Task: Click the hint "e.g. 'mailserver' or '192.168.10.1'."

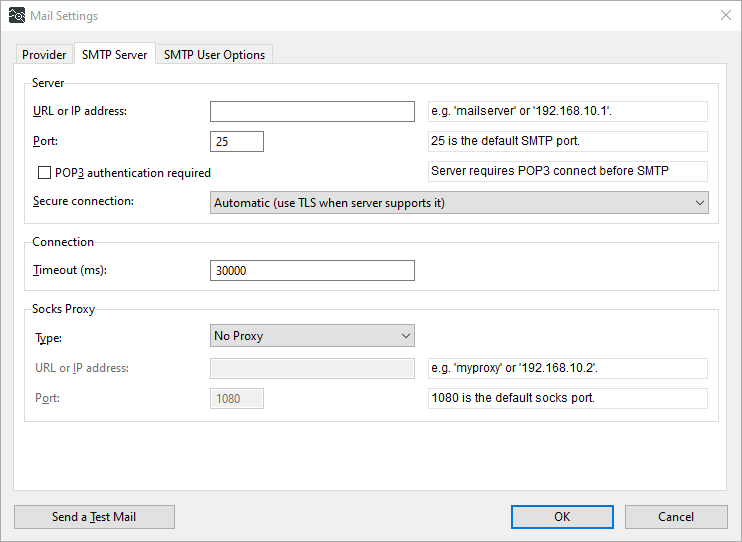Action: (x=521, y=111)
